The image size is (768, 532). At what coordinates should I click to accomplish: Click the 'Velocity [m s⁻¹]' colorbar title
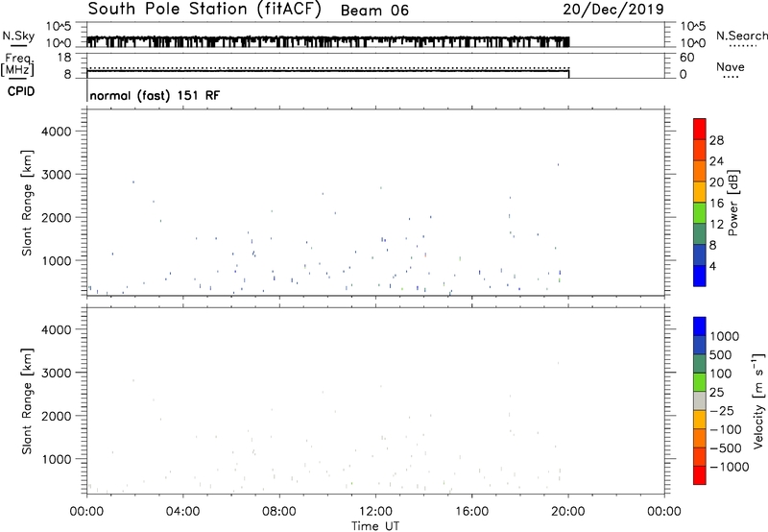(x=758, y=400)
